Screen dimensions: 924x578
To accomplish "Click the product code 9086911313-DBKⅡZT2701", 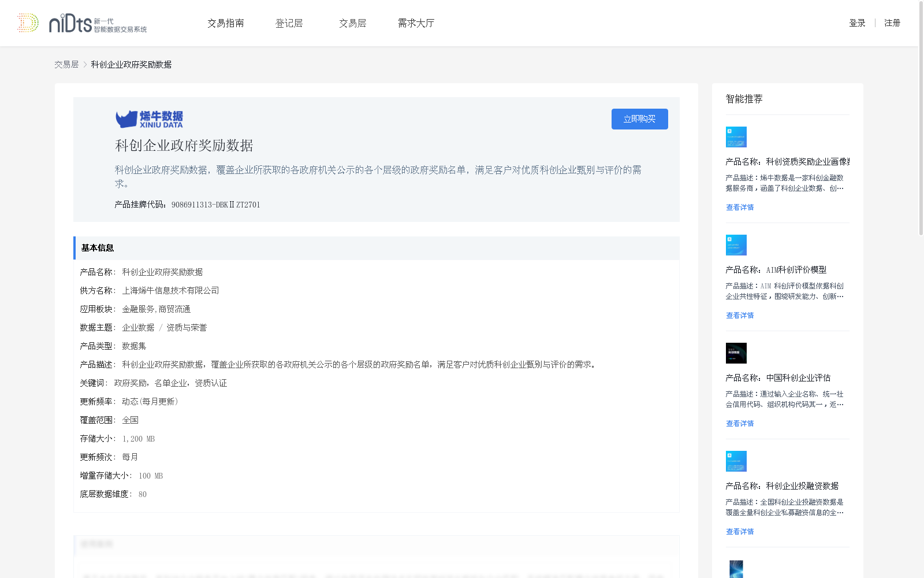I will tap(216, 205).
